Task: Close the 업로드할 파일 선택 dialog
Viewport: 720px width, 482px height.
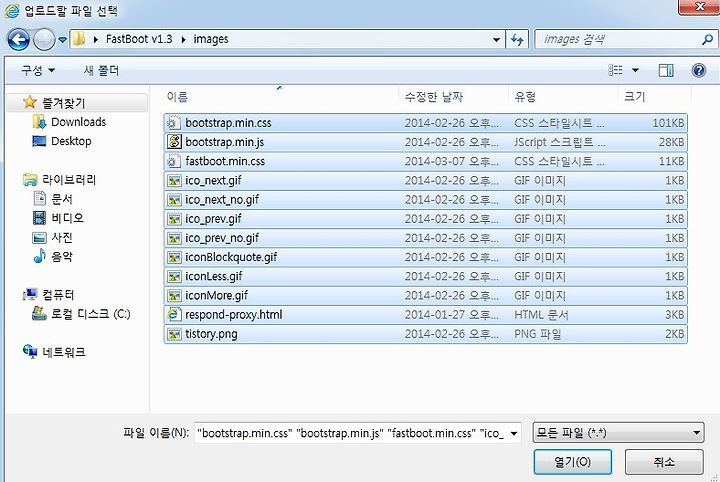Action: 699,7
